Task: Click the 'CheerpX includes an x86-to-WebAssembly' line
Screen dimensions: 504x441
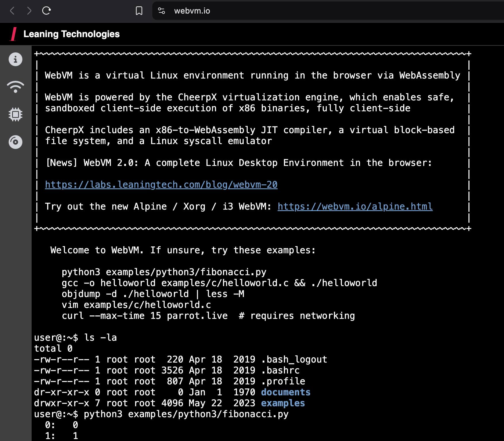Action: 250,130
